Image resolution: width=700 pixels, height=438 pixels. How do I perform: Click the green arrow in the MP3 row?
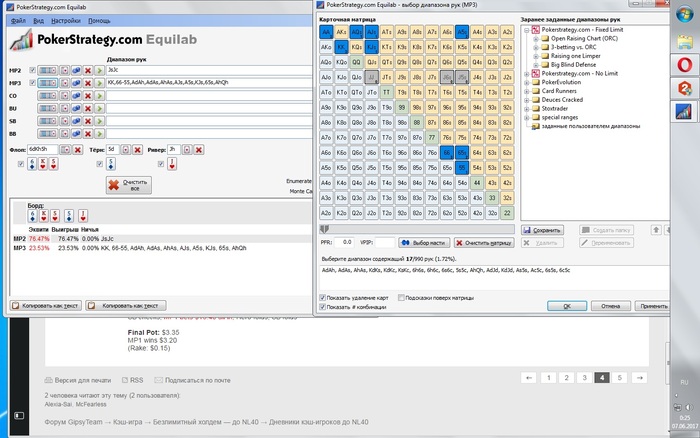99,83
